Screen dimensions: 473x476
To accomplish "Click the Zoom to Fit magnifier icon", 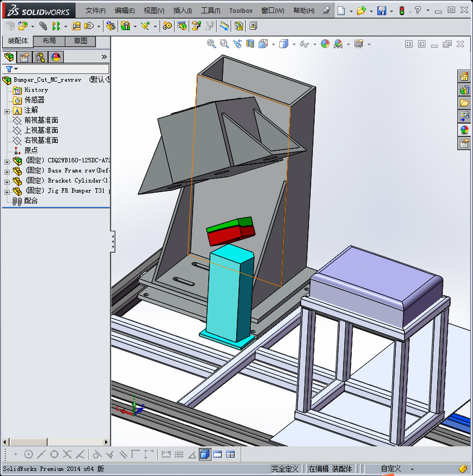I will click(211, 44).
